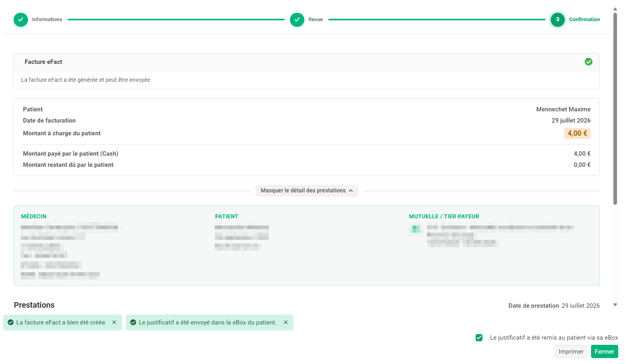Click 'Montant à charge du patient' label
The width and height of the screenshot is (625, 364).
click(62, 133)
